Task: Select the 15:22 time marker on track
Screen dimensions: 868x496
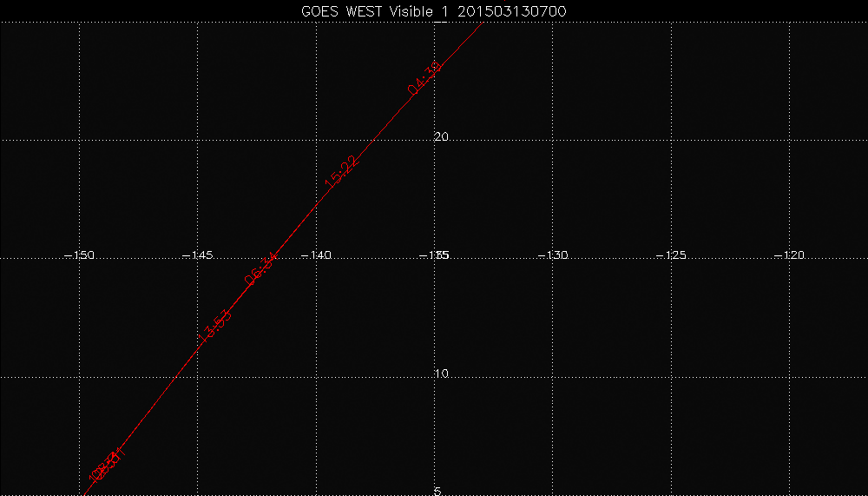Action: [x=341, y=171]
